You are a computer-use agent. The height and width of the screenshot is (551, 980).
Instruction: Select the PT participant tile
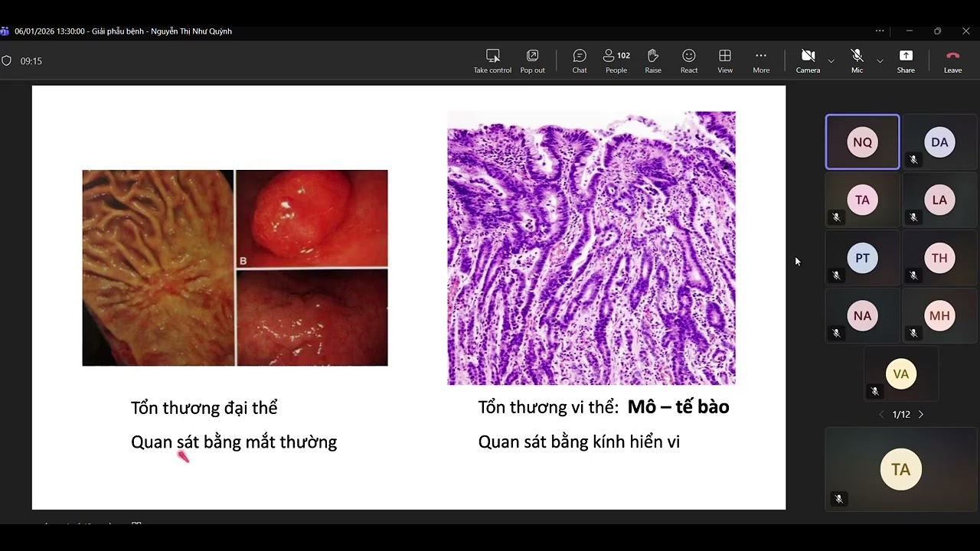[x=863, y=258]
